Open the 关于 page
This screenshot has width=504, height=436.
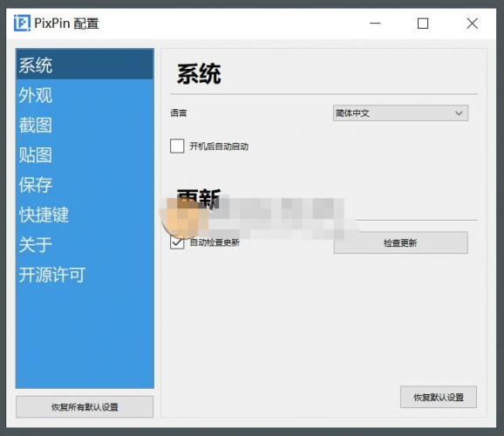coord(85,244)
